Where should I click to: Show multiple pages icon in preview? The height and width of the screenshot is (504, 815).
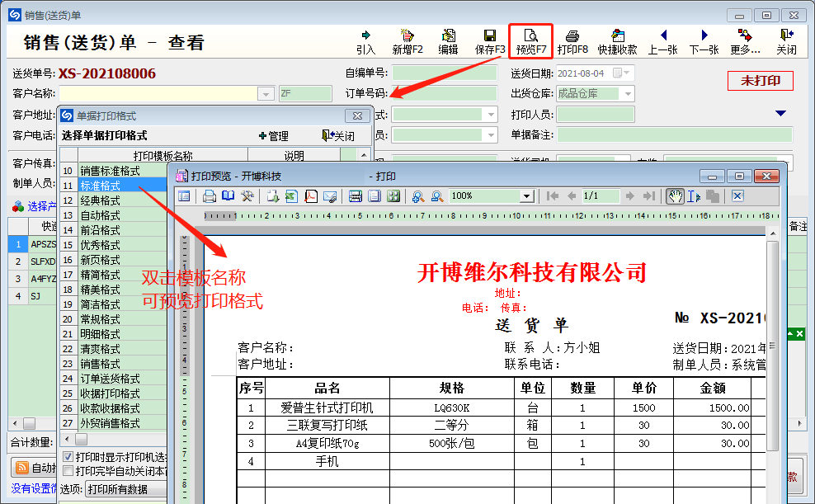click(x=393, y=195)
